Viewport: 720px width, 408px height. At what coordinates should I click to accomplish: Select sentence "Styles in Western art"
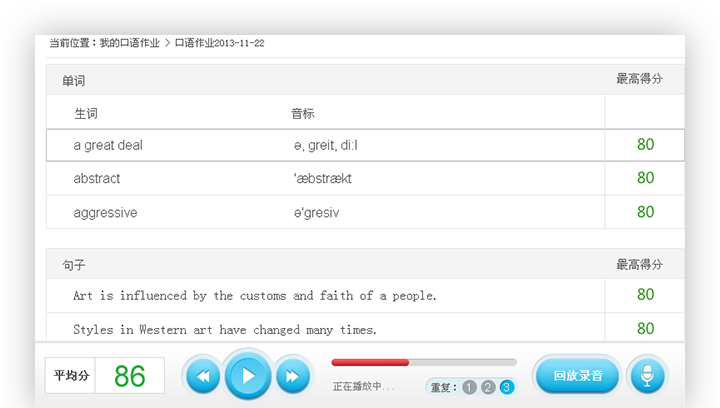(x=224, y=329)
